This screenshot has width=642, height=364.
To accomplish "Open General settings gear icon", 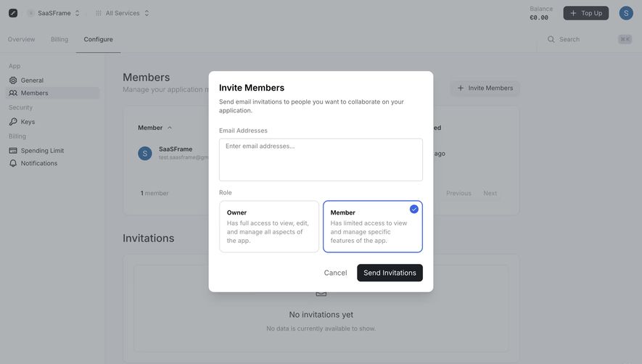I will pos(13,80).
